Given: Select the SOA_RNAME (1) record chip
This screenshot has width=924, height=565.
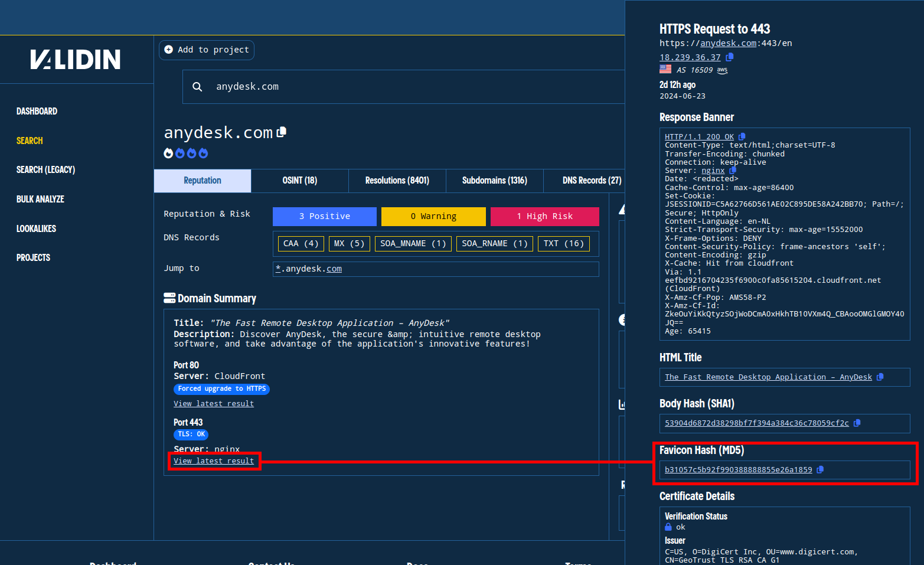Looking at the screenshot, I should pyautogui.click(x=495, y=244).
